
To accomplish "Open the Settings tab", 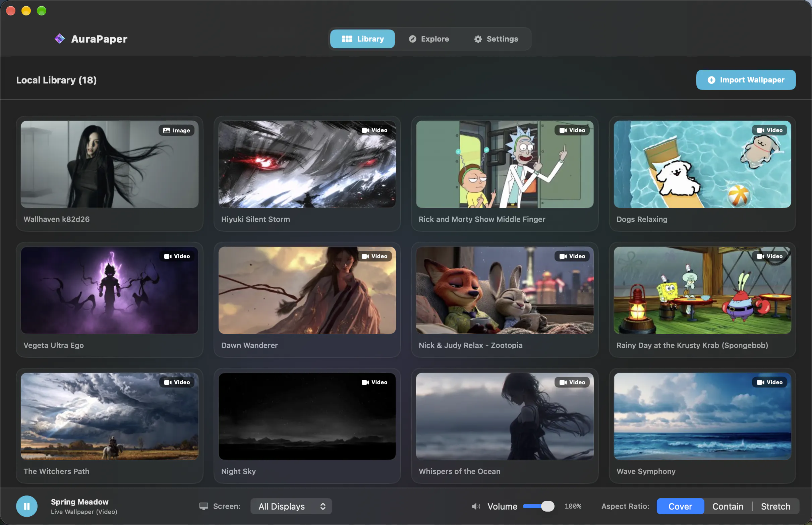I will [496, 39].
